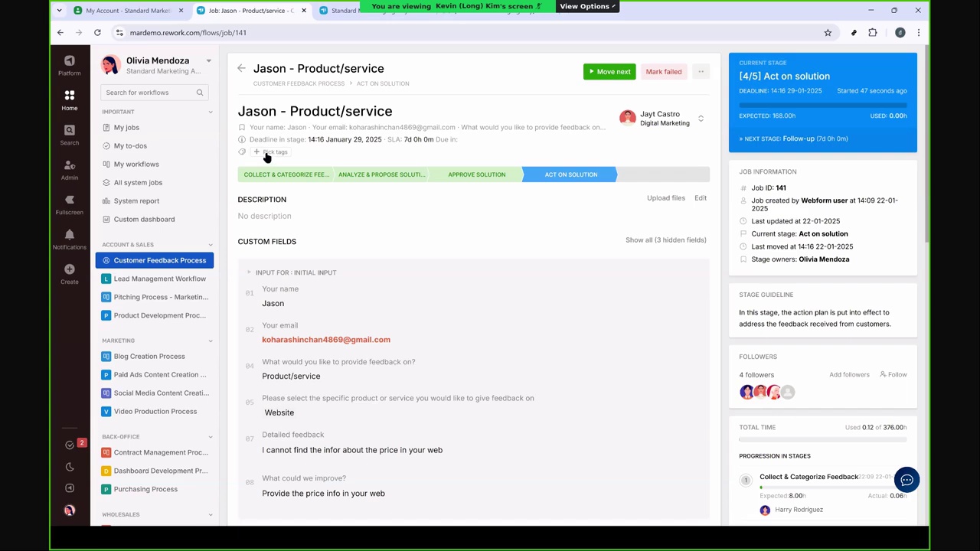Select the 'Act on solution' stage step
The height and width of the screenshot is (551, 980).
(571, 174)
